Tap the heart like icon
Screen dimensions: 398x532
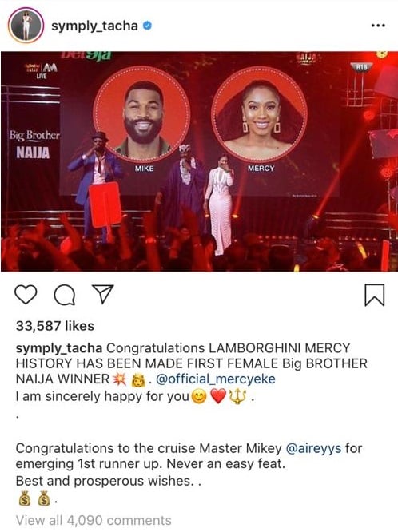[26, 295]
